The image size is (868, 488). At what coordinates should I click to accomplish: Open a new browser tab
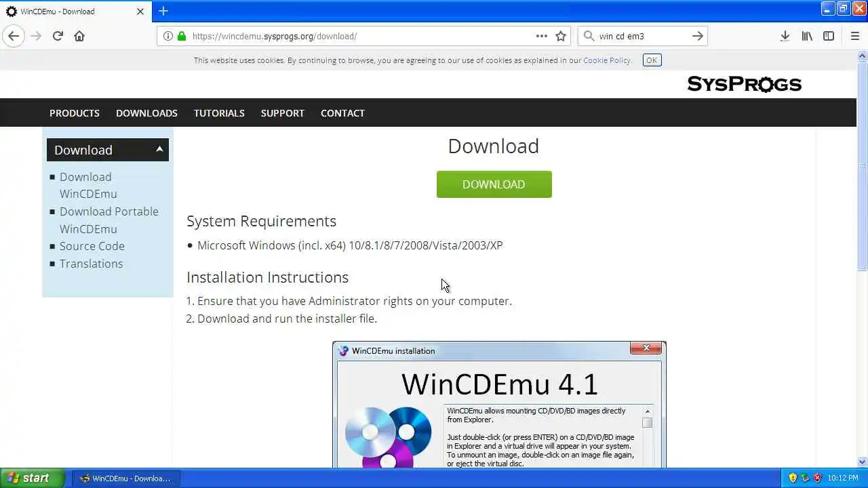pyautogui.click(x=163, y=11)
